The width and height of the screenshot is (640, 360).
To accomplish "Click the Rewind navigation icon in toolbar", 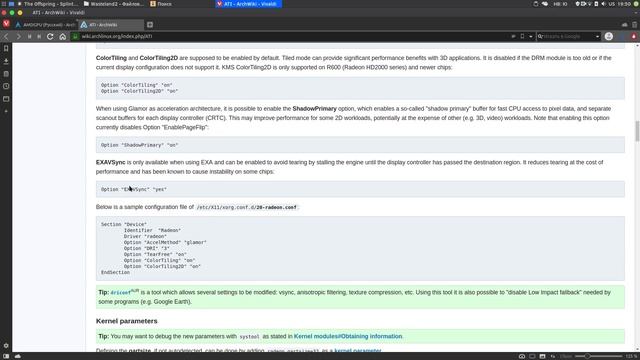I will pos(29,36).
